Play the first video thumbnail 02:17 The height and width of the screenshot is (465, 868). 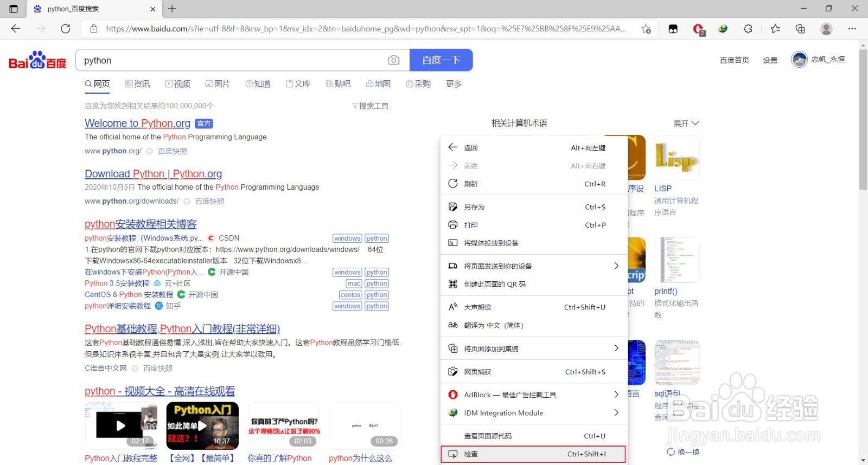coord(121,426)
